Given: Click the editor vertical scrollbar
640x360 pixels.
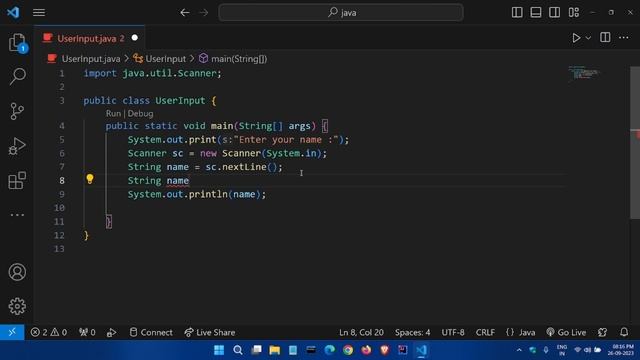Looking at the screenshot, I should point(635,143).
